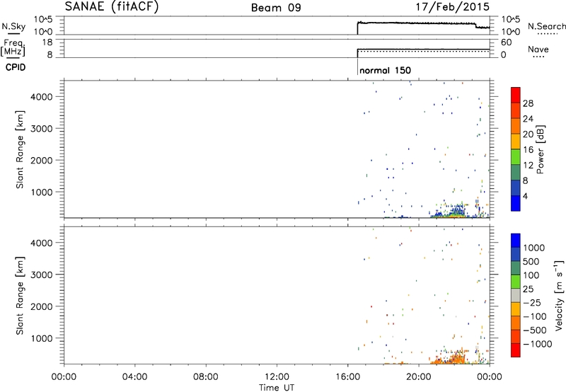This screenshot has height=392, width=566.
Task: Select the Time UT axis title
Action: click(x=277, y=388)
